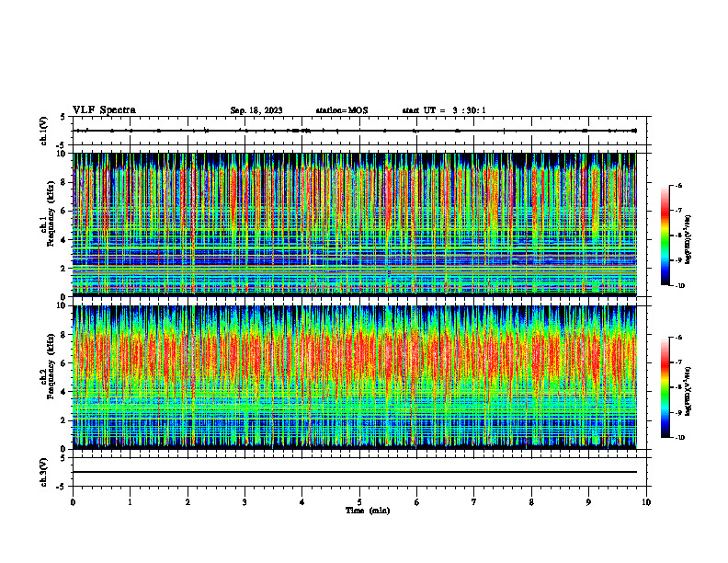This screenshot has height=563, width=728.
Task: Click the ch.2 spectrogram color scale bar
Action: pos(665,387)
